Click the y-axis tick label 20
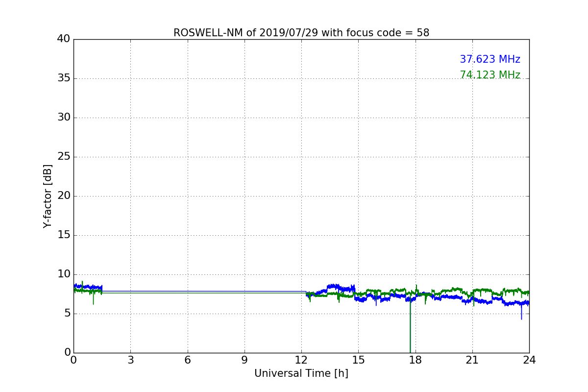 [64, 196]
